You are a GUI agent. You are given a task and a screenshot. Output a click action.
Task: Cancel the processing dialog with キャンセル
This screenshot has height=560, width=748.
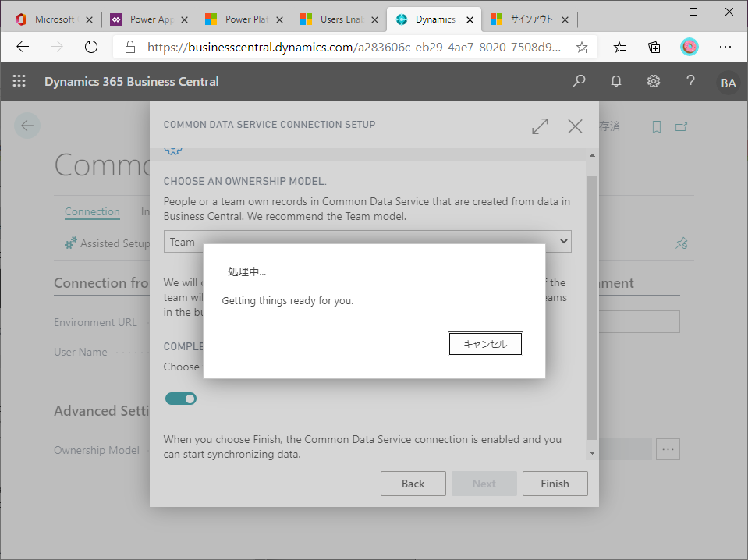(485, 344)
